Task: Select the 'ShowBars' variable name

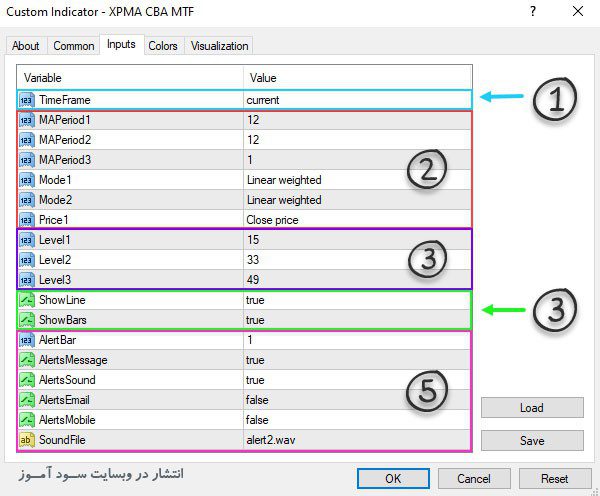Action: [x=63, y=320]
